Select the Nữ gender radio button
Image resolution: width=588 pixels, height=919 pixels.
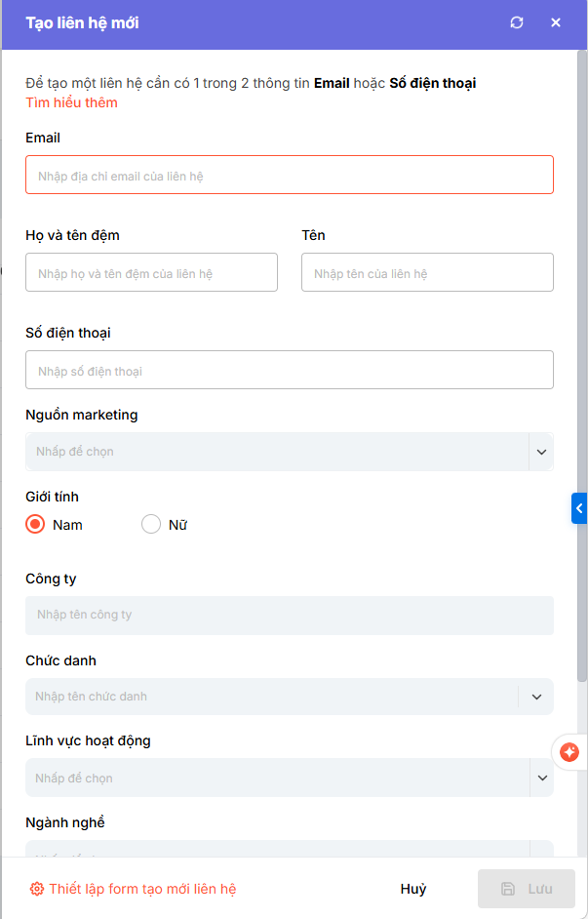(151, 525)
